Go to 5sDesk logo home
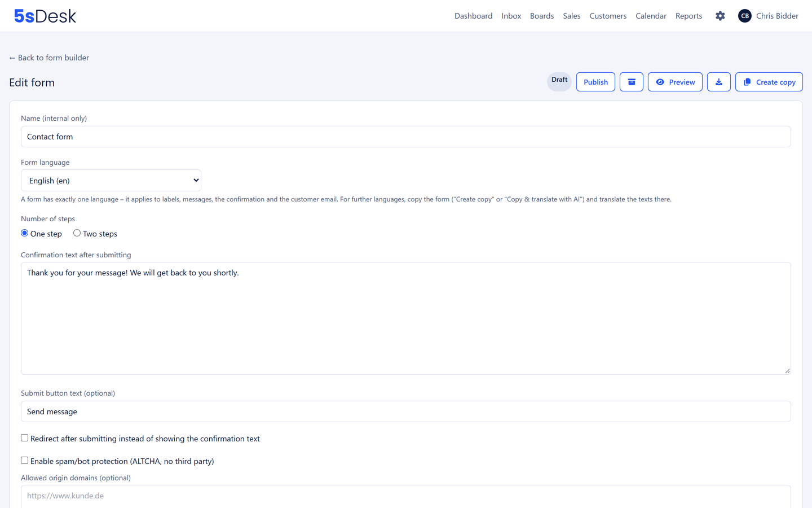 click(45, 16)
